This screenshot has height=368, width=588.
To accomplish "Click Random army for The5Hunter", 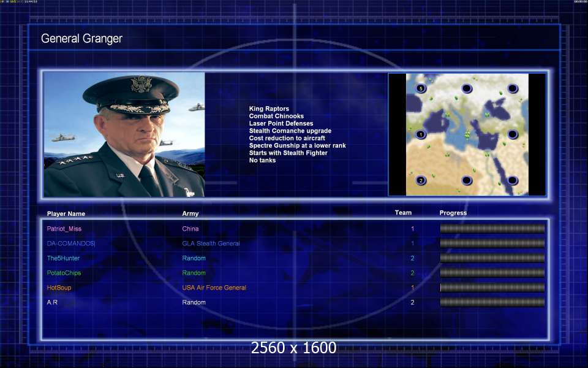I will pyautogui.click(x=194, y=258).
